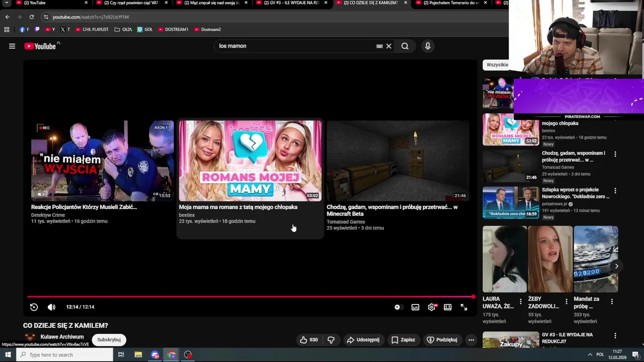This screenshot has height=362, width=644.
Task: Open the on-screen keyboard icon in search
Action: [379, 46]
